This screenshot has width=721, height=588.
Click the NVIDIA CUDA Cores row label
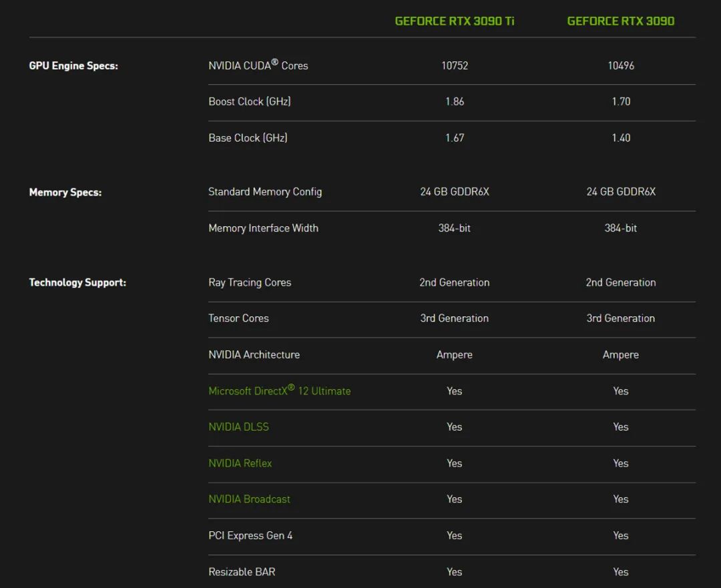point(258,65)
